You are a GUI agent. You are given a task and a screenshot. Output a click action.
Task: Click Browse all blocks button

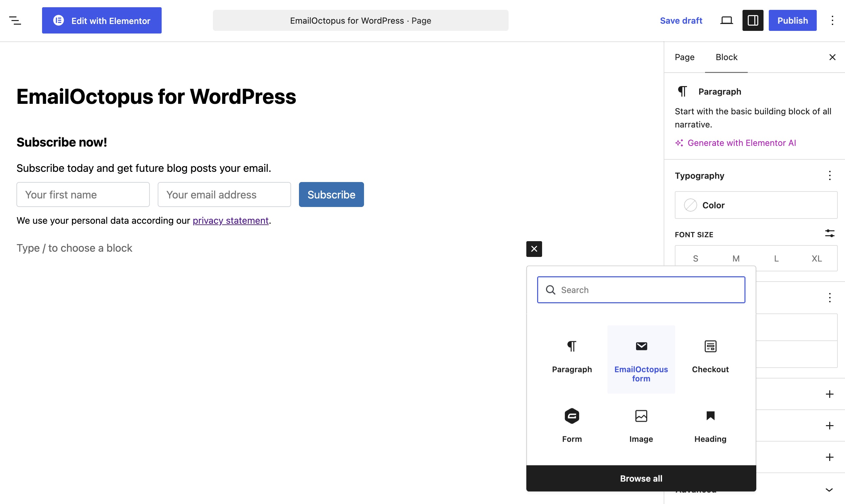(x=641, y=478)
